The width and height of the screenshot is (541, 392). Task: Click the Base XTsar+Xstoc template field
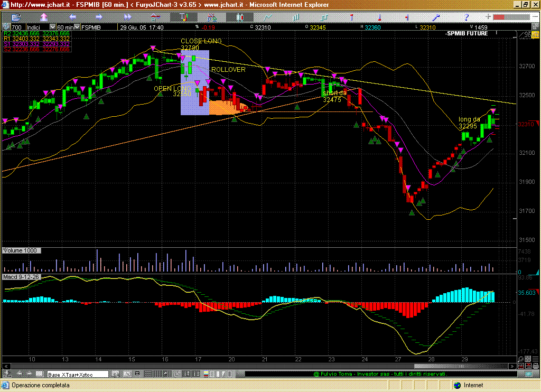pos(78,375)
